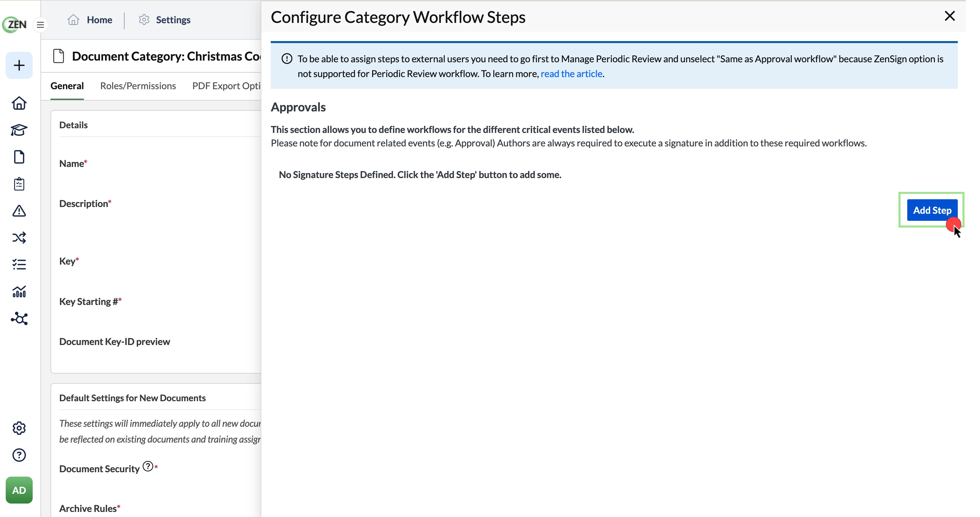Click the Document Security help tooltip icon
Screen dimensions: 980x517
[148, 466]
